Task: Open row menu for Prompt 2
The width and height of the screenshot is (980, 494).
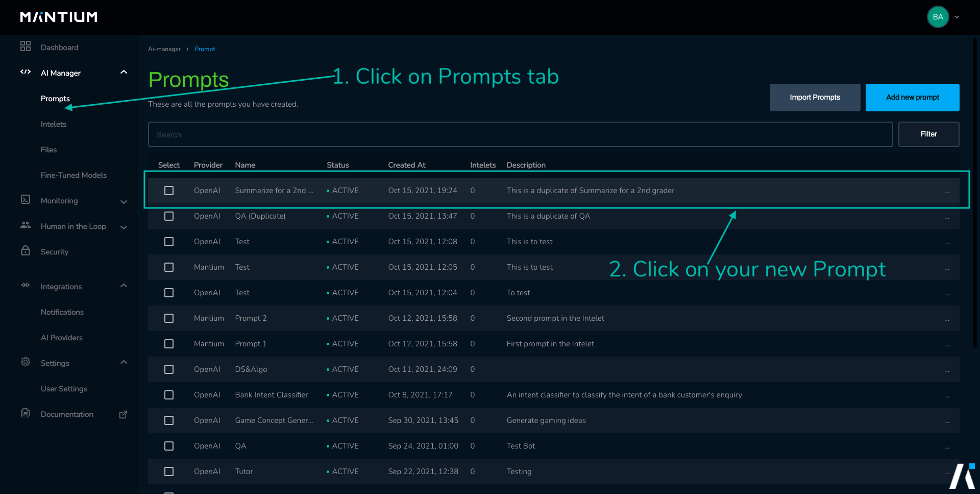Action: [947, 320]
